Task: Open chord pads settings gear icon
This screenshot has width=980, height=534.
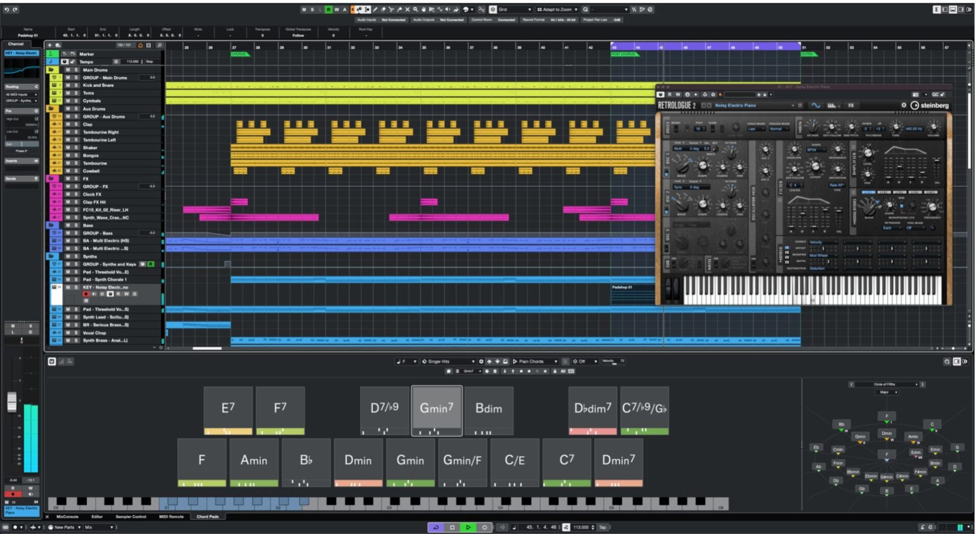Action: click(481, 361)
